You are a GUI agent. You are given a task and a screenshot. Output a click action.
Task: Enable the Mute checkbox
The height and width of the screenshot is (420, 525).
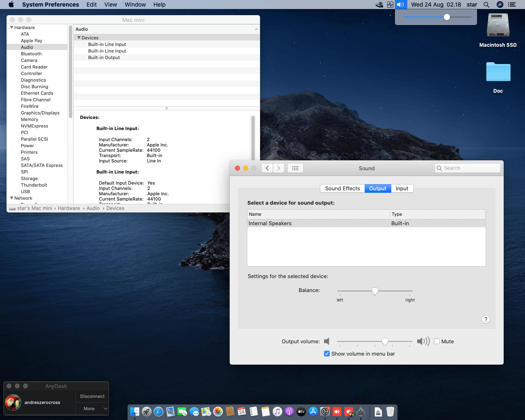437,341
